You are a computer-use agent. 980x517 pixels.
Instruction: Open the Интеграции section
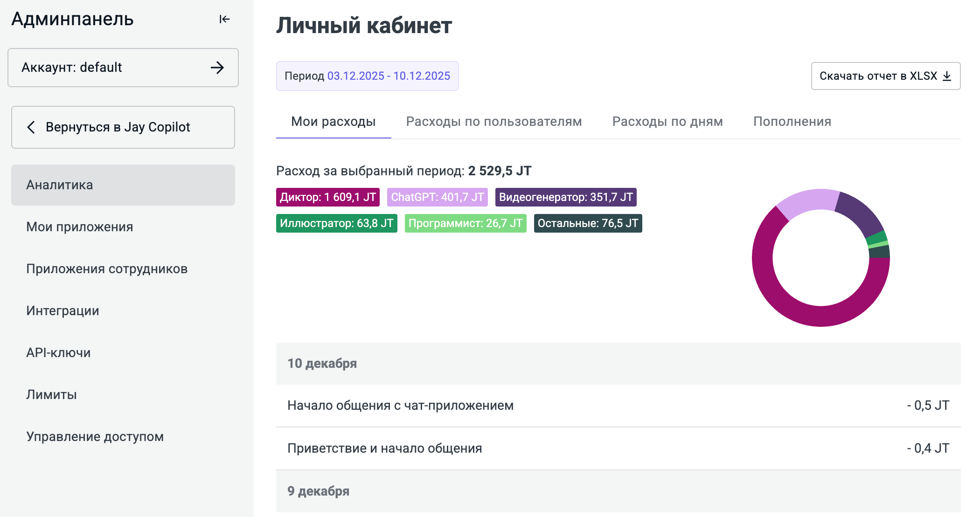[63, 311]
